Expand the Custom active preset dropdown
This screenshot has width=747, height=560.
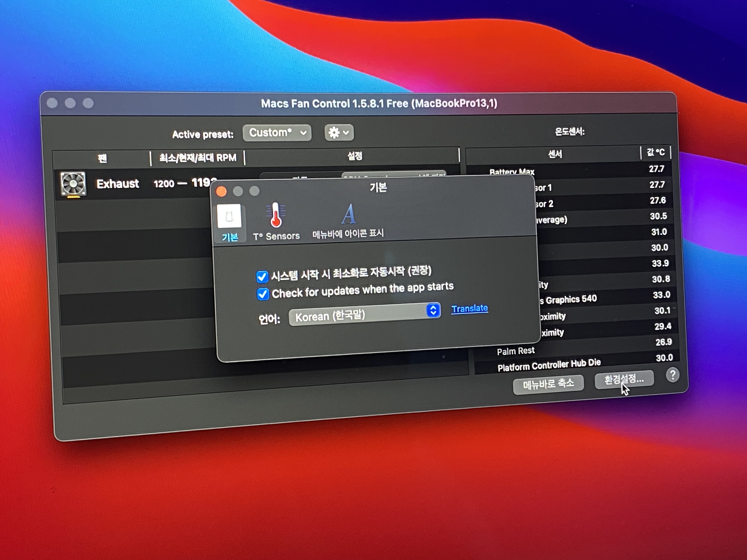277,133
